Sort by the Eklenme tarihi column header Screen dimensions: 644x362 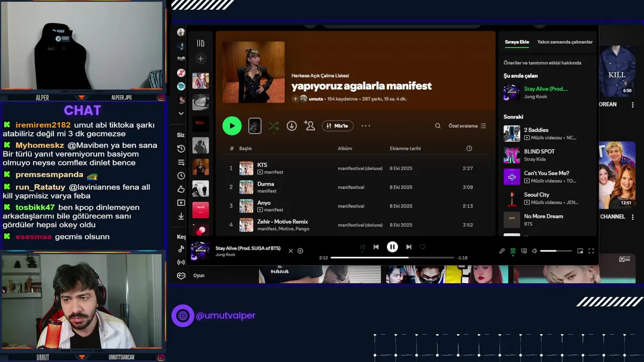coord(405,148)
